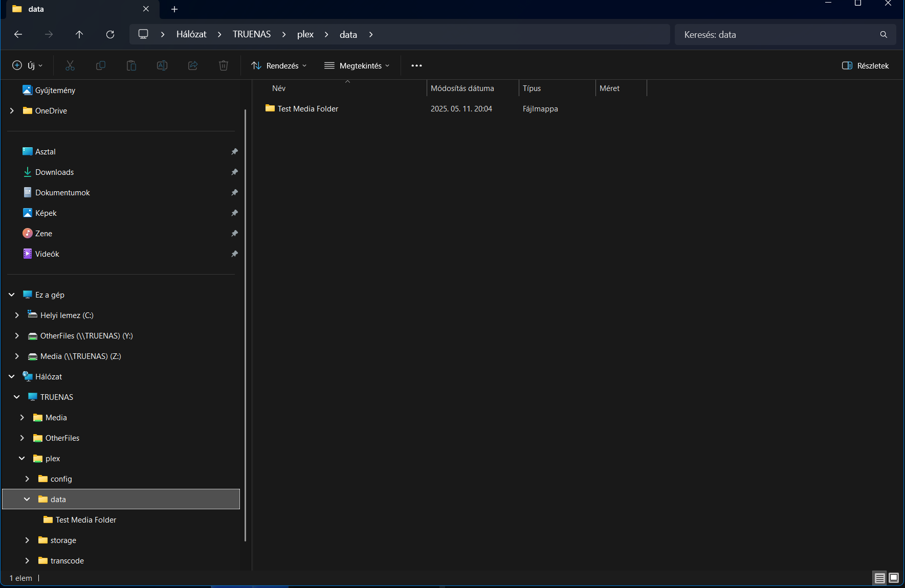The width and height of the screenshot is (905, 588).
Task: Open Képek in quick access
Action: point(46,213)
